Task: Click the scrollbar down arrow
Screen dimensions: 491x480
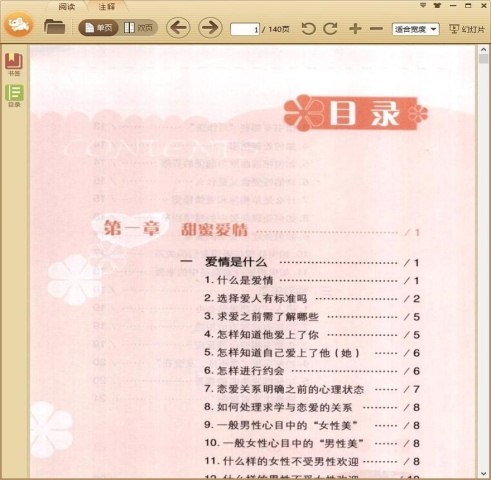Action: click(x=483, y=474)
